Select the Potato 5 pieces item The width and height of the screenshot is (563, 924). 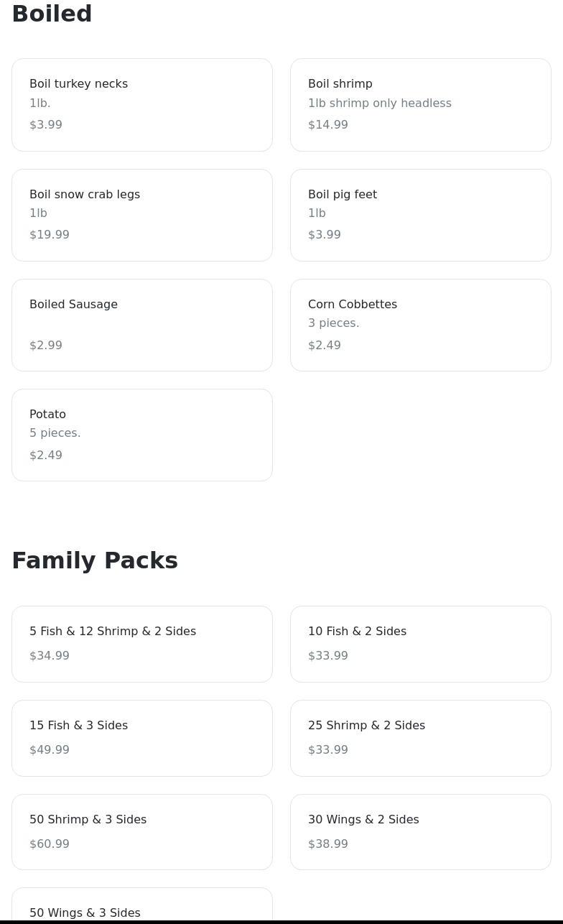point(142,435)
